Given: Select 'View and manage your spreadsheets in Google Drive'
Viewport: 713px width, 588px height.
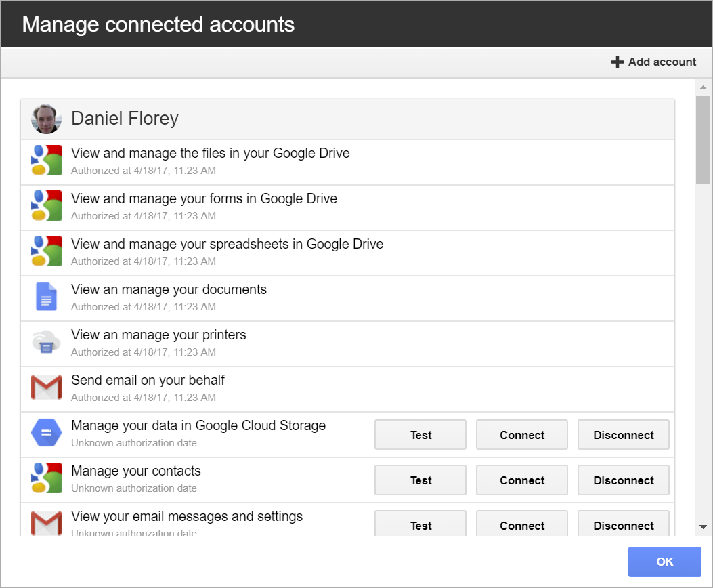Looking at the screenshot, I should 228,244.
